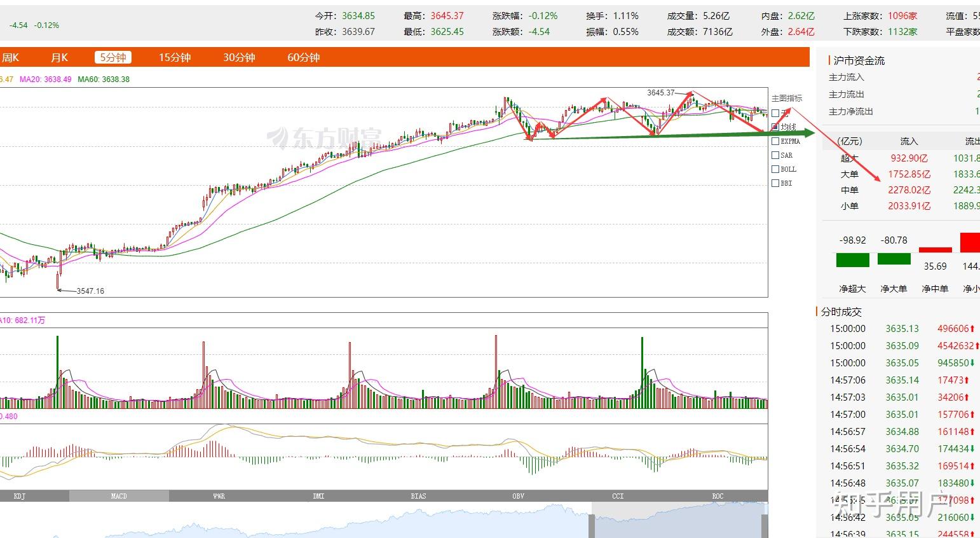
Task: Click the green 净超大 bar of -98.92
Action: tap(852, 260)
